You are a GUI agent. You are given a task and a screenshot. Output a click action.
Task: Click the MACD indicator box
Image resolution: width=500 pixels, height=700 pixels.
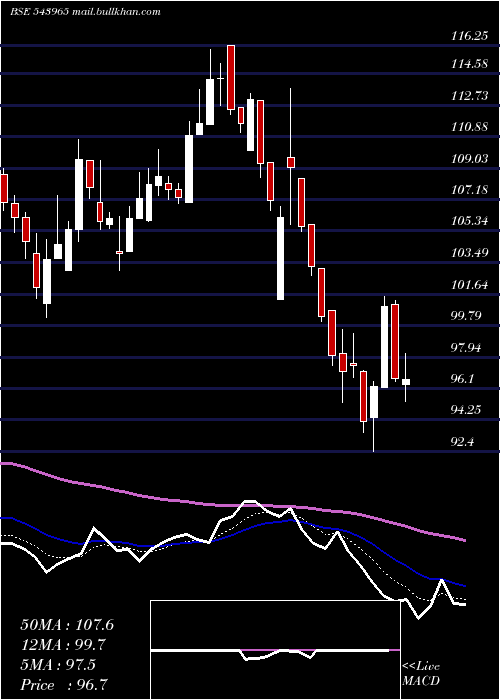point(275,650)
